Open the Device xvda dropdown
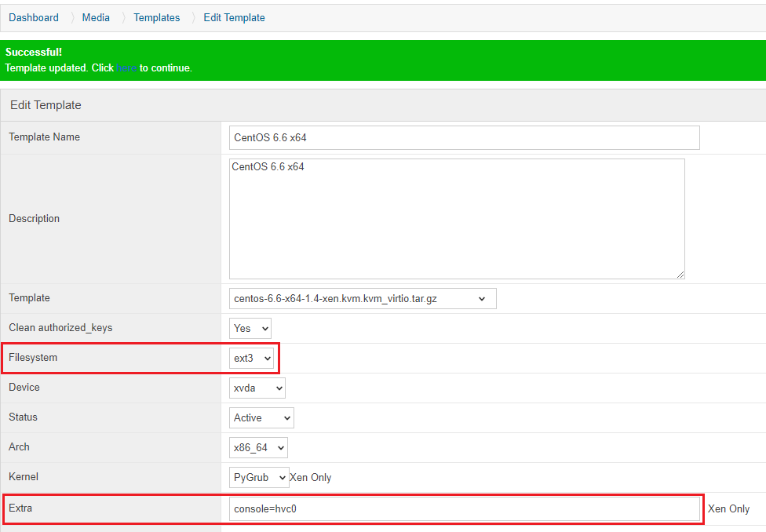The height and width of the screenshot is (532, 766). tap(257, 388)
